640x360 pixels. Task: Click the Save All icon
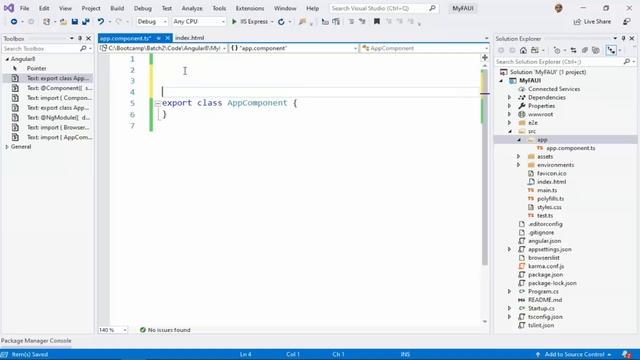click(x=86, y=22)
